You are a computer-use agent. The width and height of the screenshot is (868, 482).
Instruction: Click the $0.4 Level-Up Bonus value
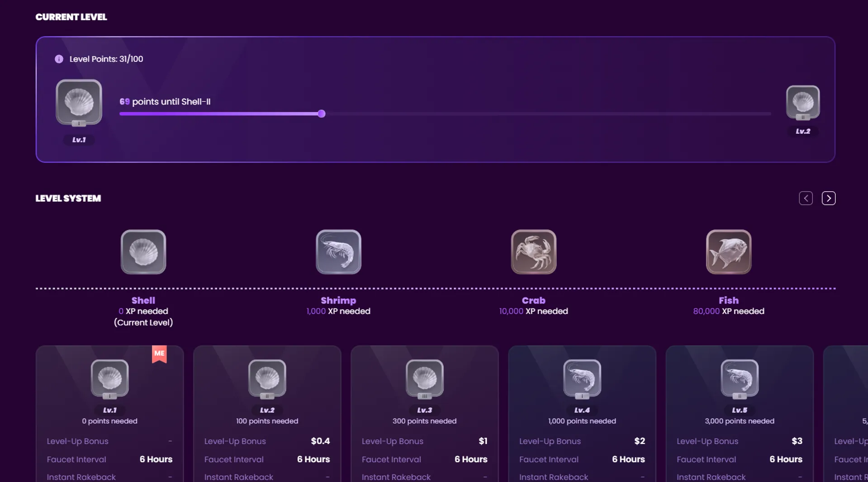tap(320, 441)
